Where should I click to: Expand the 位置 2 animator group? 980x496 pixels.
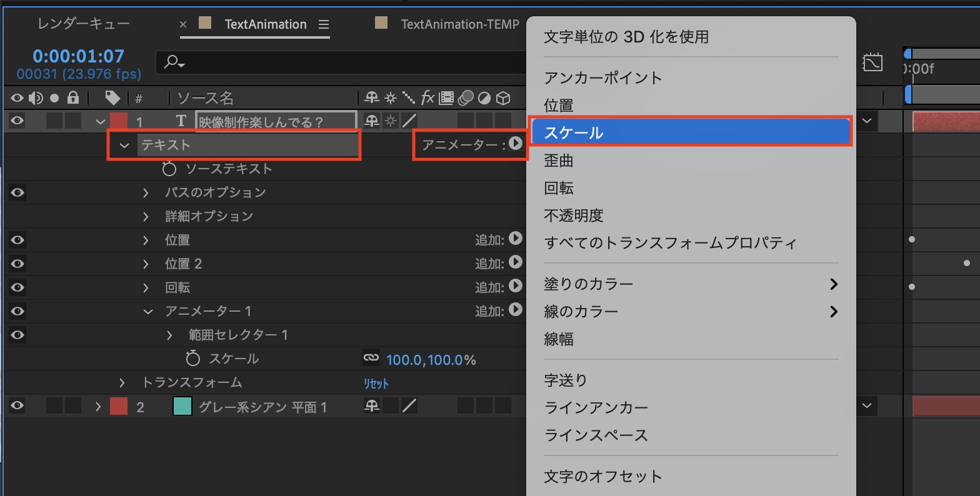click(146, 264)
